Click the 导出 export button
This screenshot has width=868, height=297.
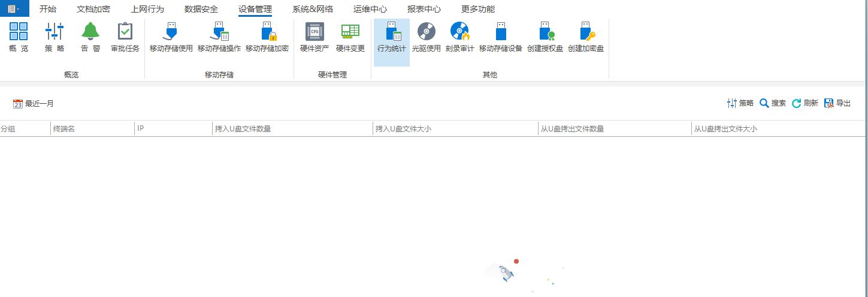pos(837,103)
